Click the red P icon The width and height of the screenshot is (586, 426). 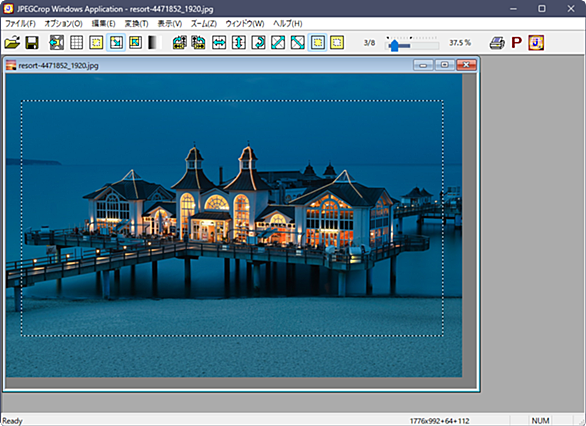pos(516,43)
